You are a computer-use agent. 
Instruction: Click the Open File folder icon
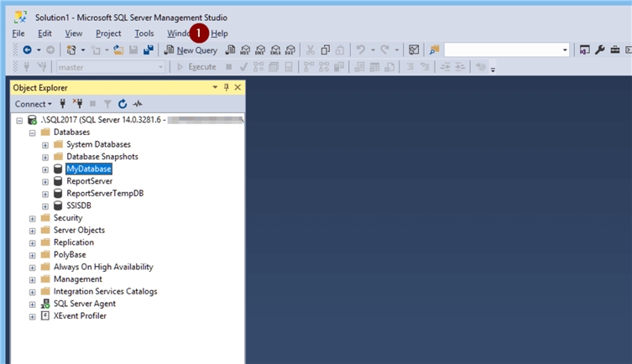click(x=118, y=50)
